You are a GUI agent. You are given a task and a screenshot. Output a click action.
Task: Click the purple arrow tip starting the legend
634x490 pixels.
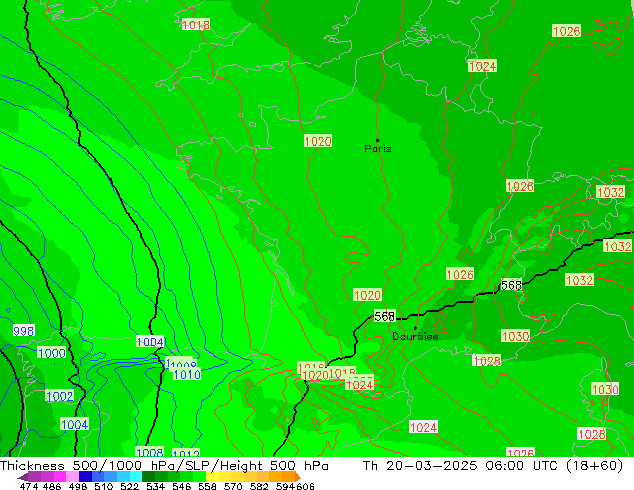(x=23, y=477)
